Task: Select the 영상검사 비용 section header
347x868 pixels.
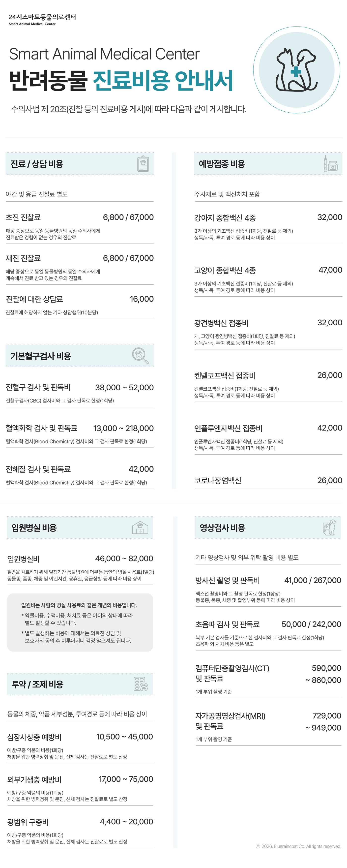Action: pos(222,528)
